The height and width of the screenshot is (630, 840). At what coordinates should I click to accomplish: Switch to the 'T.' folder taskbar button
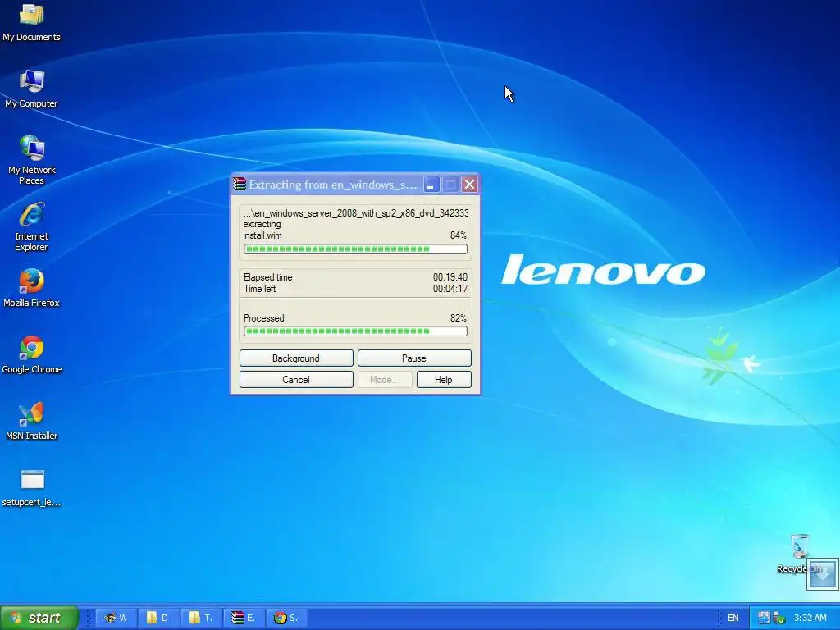[200, 618]
